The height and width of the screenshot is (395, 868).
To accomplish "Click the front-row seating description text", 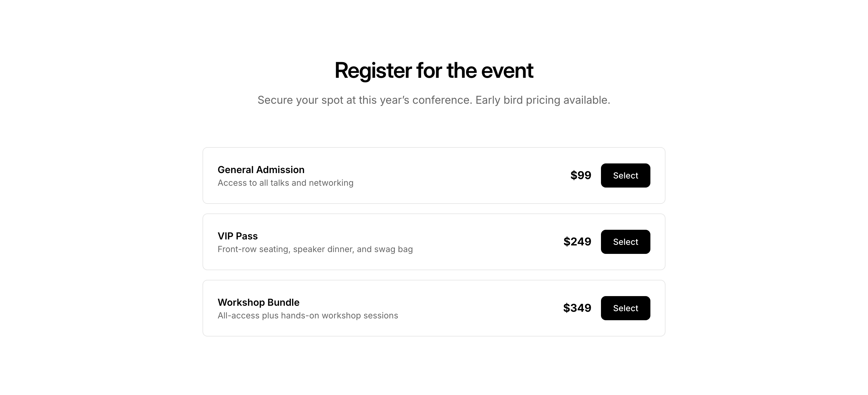I will pyautogui.click(x=315, y=249).
